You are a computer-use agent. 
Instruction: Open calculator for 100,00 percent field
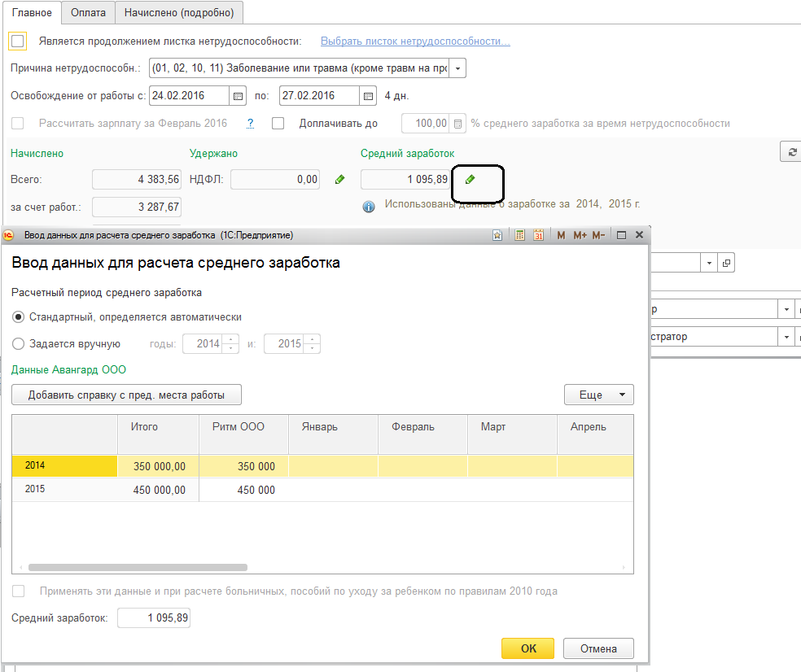tap(457, 124)
